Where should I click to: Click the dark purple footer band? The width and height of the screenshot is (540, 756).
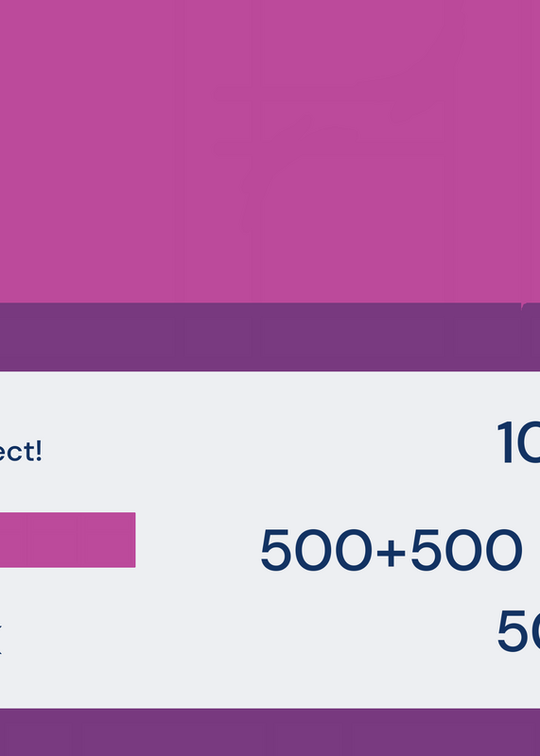tap(270, 732)
